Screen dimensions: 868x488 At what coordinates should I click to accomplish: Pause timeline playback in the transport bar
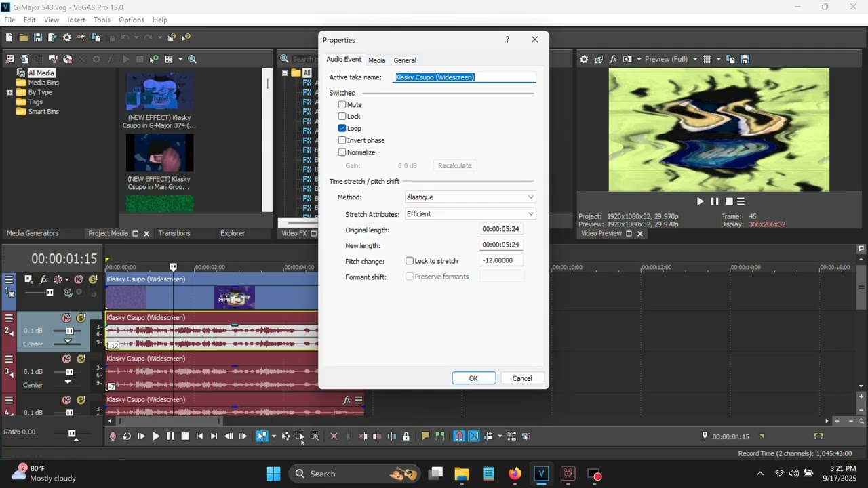click(x=170, y=436)
